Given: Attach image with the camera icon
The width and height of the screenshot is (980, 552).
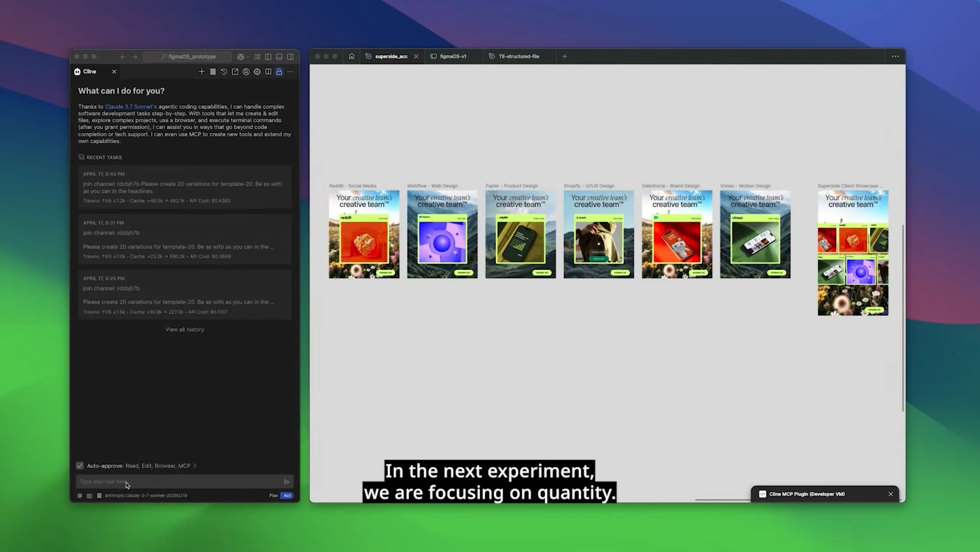Looking at the screenshot, I should tap(89, 496).
